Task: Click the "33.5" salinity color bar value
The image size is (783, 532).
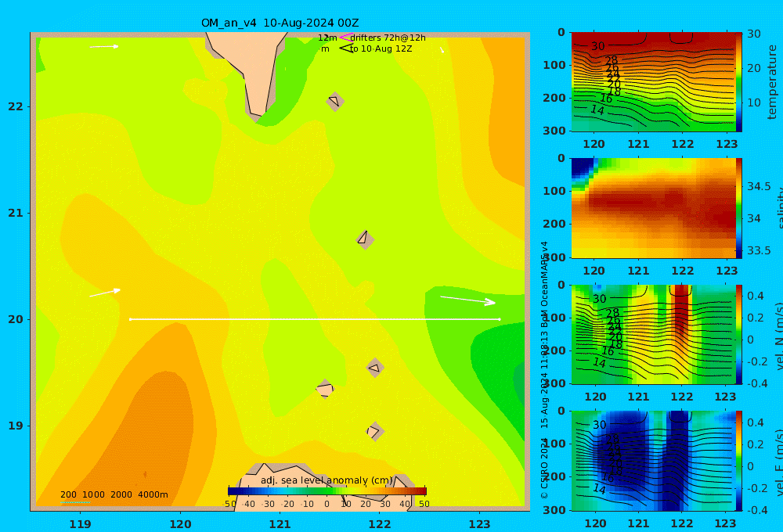Action: tap(759, 250)
